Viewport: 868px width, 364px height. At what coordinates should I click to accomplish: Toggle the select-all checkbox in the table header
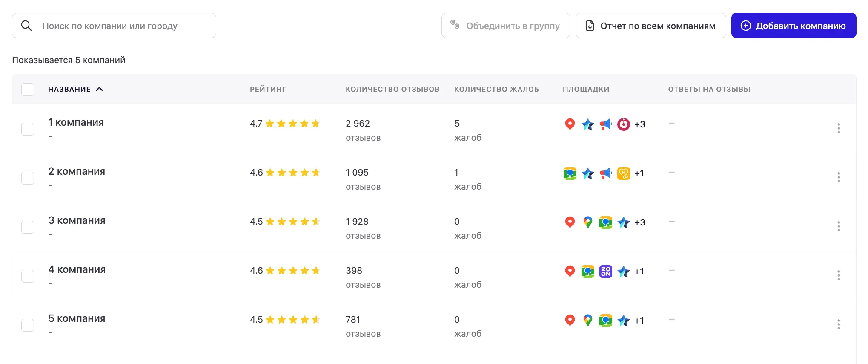(28, 89)
